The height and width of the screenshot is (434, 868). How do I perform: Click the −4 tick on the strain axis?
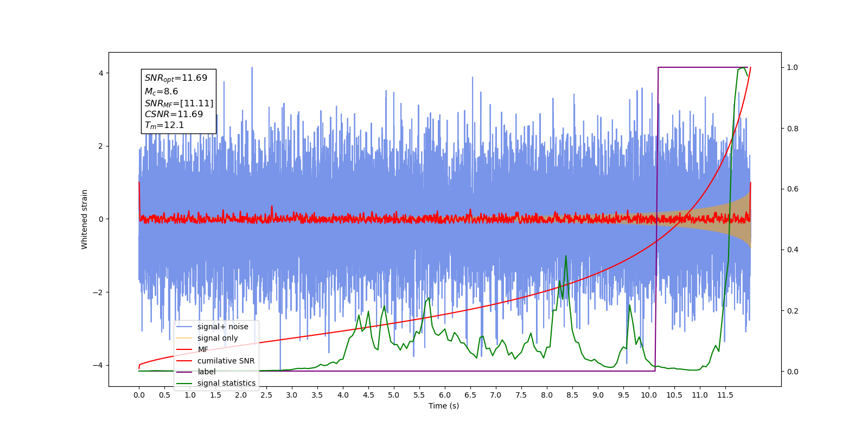[97, 365]
